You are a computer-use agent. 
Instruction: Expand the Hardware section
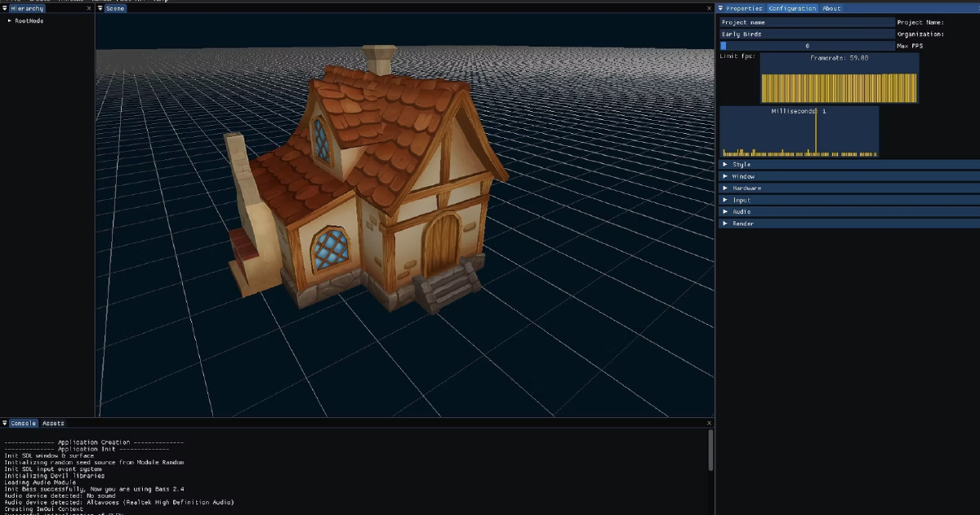click(x=849, y=188)
